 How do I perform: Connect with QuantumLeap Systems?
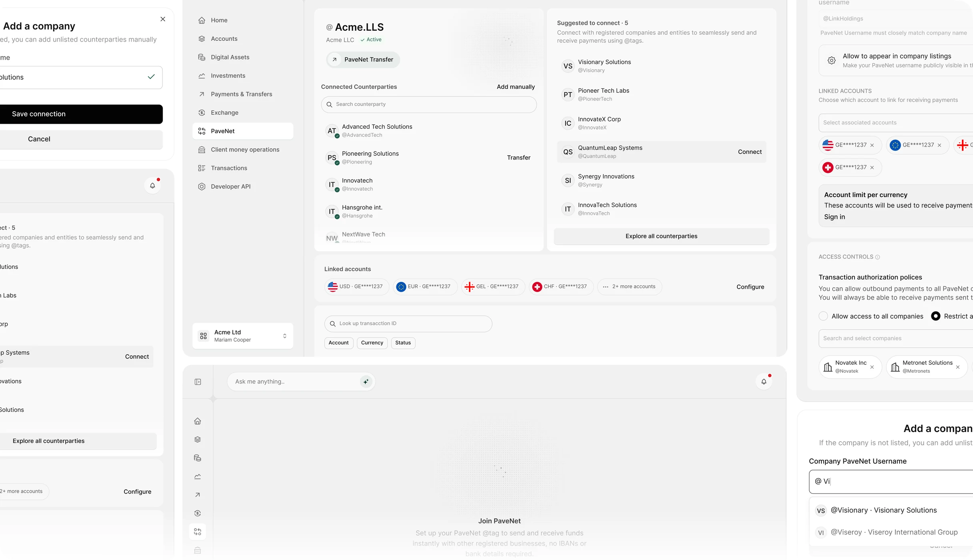(x=750, y=152)
